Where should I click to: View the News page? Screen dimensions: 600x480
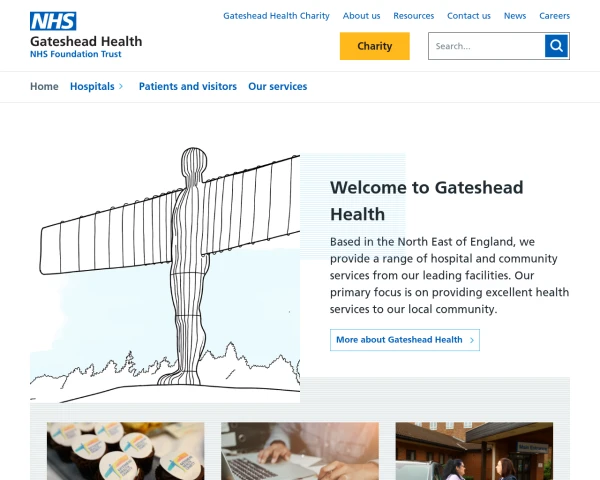515,16
